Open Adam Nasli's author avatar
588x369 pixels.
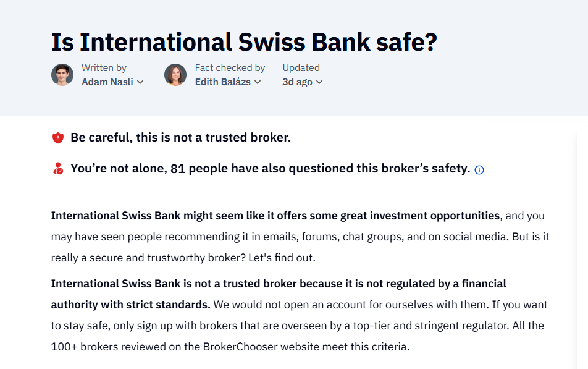point(62,75)
